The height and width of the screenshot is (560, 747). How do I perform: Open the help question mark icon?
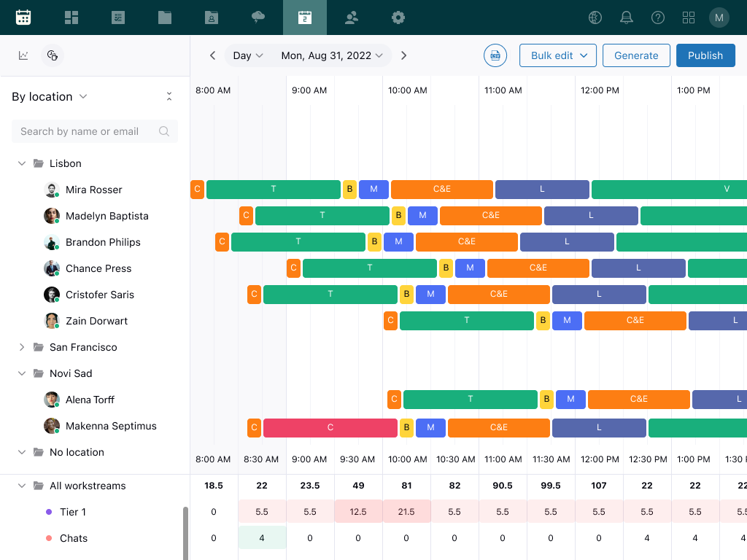coord(657,17)
